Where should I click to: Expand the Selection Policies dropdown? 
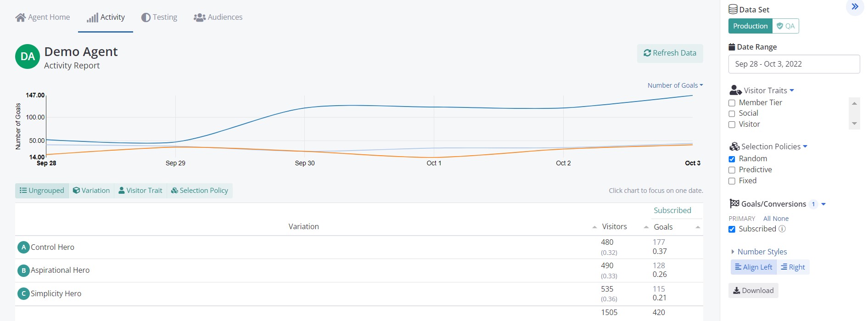[x=805, y=146]
